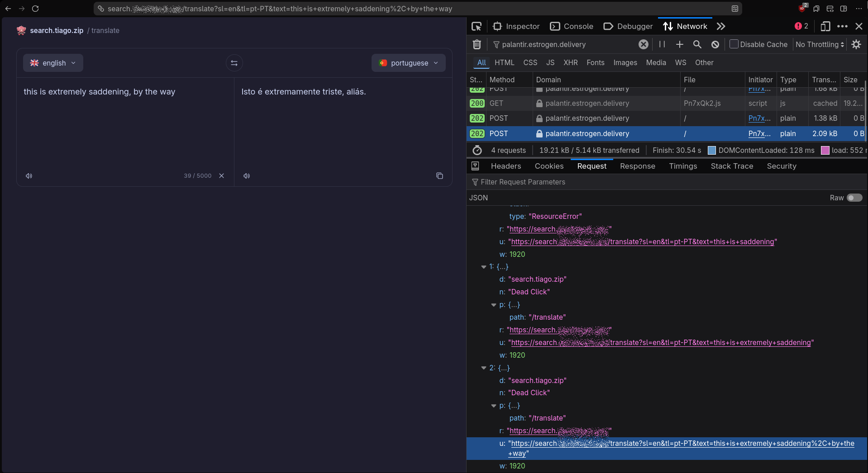Open the Cookies details tab
Screen dimensions: 868x473
(549, 166)
